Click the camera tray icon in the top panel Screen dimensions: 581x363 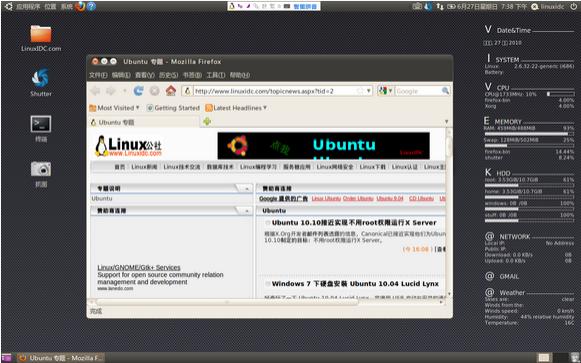point(417,6)
